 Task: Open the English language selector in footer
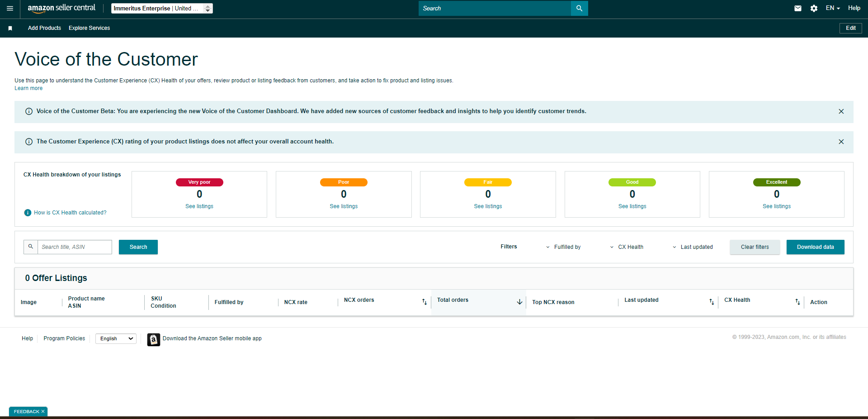116,338
